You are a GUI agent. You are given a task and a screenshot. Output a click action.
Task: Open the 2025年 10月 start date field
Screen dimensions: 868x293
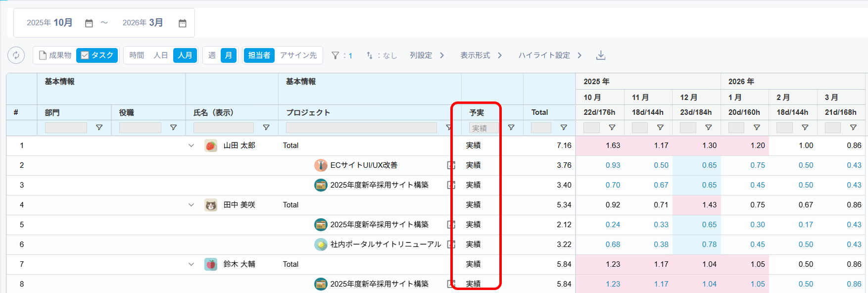point(50,23)
